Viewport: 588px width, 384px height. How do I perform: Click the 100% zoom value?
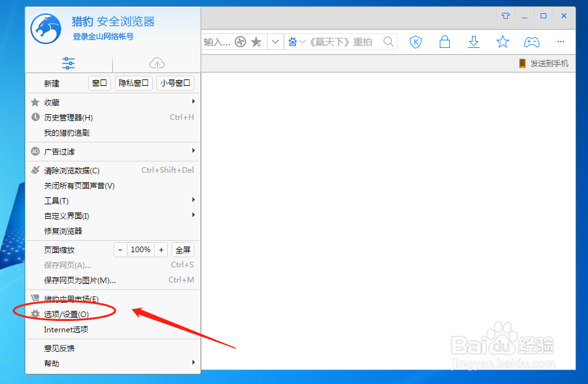point(141,250)
